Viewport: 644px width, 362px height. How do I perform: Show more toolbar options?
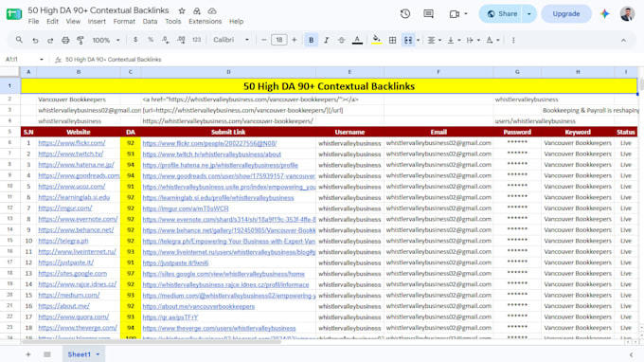click(x=513, y=40)
